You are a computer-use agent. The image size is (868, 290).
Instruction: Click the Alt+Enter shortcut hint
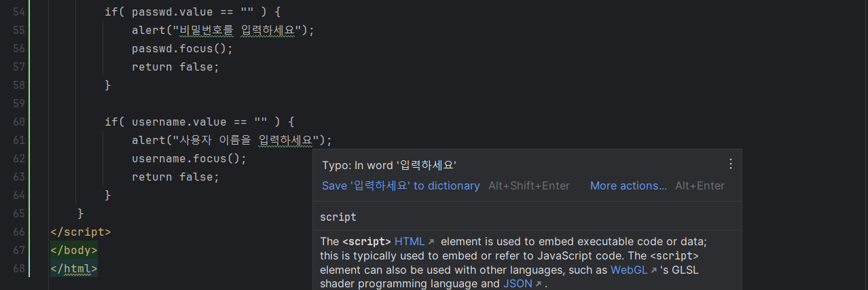[x=700, y=185]
